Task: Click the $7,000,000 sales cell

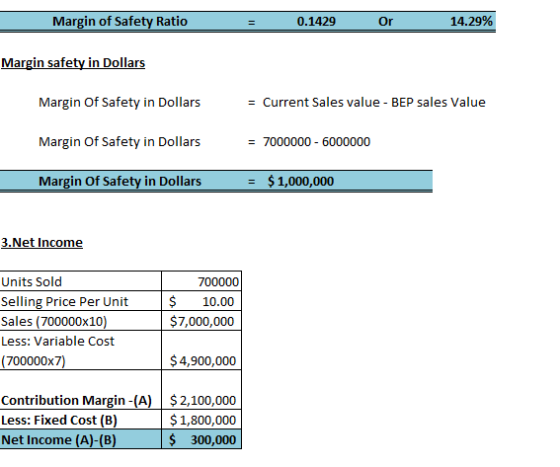Action: [x=201, y=321]
